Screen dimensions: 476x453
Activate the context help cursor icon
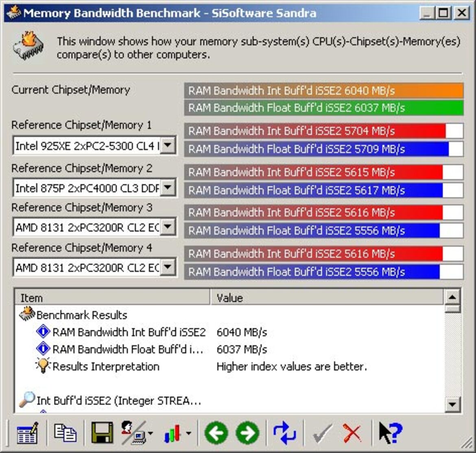pyautogui.click(x=391, y=433)
